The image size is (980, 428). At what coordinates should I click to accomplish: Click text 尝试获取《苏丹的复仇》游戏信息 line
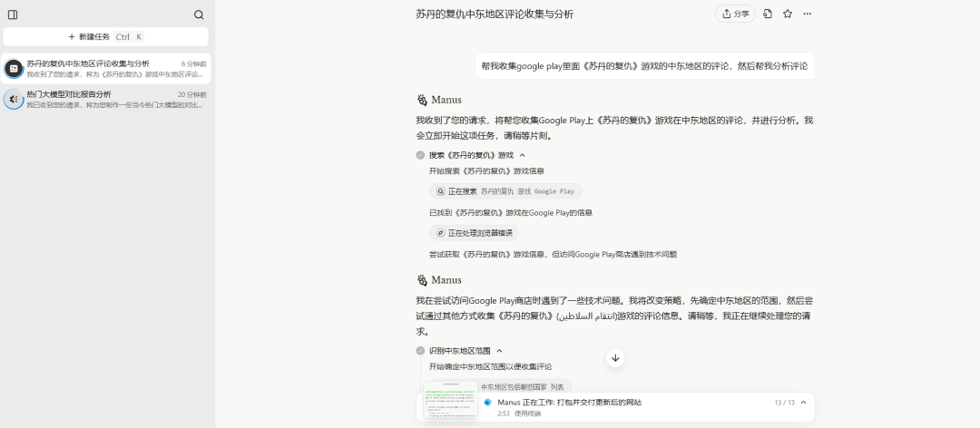[x=554, y=254]
